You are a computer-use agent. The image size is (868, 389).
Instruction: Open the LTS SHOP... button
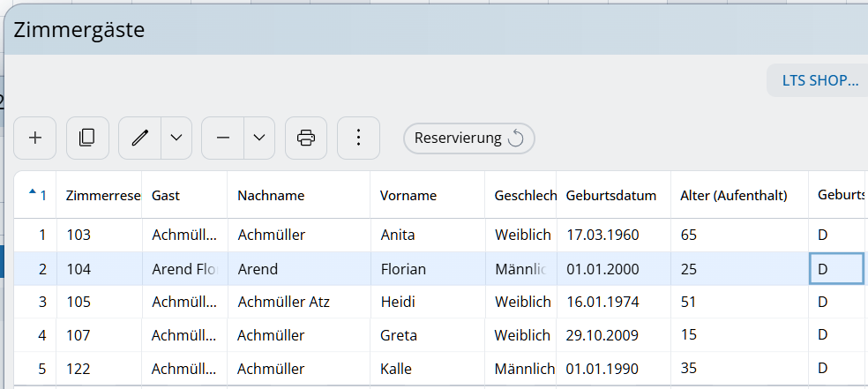point(819,80)
